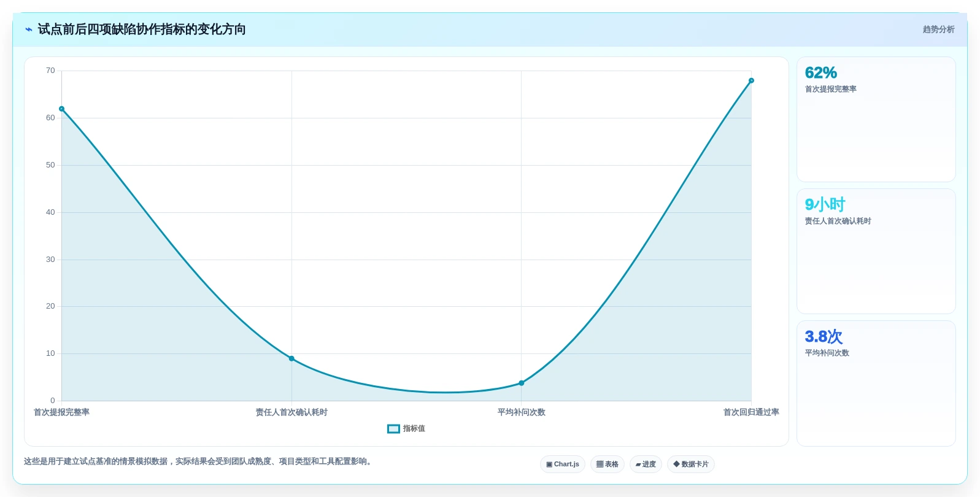The width and height of the screenshot is (980, 497).
Task: Click the y-axis value 70
Action: point(50,71)
